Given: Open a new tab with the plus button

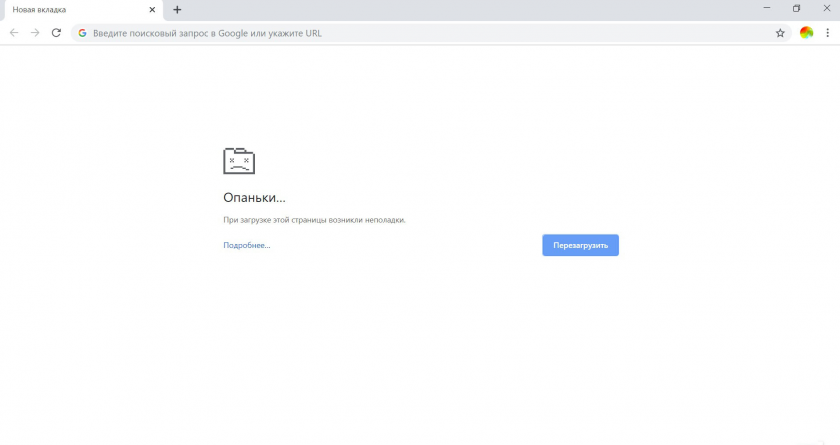Looking at the screenshot, I should (x=177, y=10).
